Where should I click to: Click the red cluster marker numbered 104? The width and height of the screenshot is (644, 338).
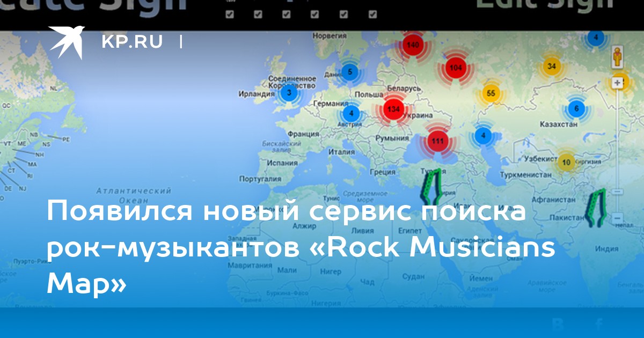tap(456, 68)
